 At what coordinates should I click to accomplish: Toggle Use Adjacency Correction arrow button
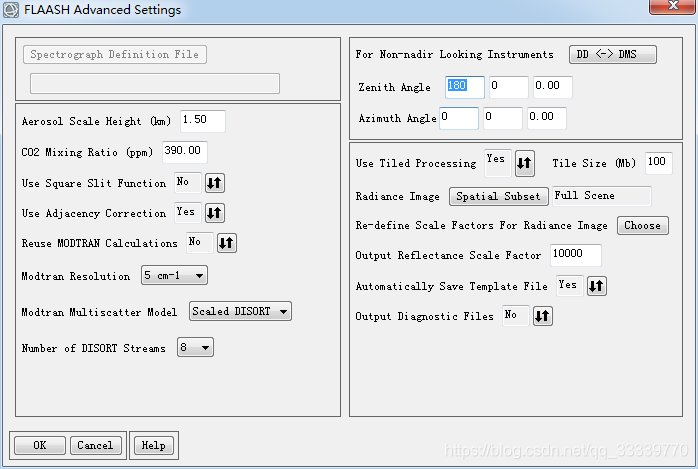215,213
